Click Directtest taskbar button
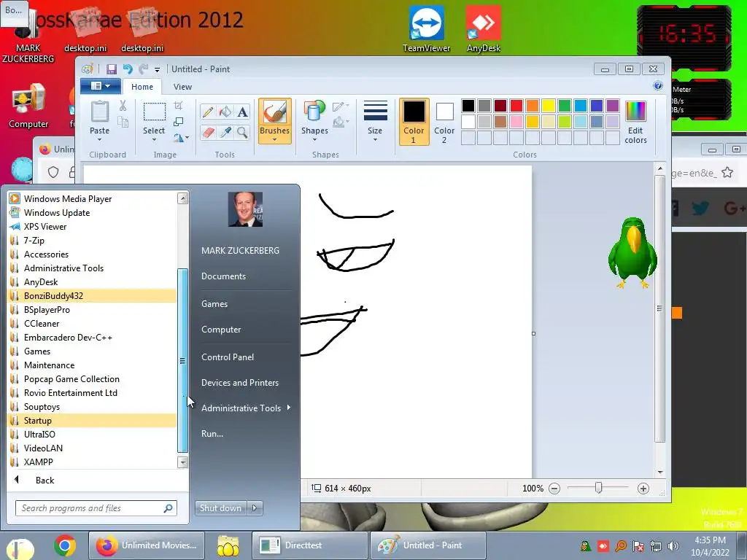Viewport: 747px width, 560px height. (309, 545)
